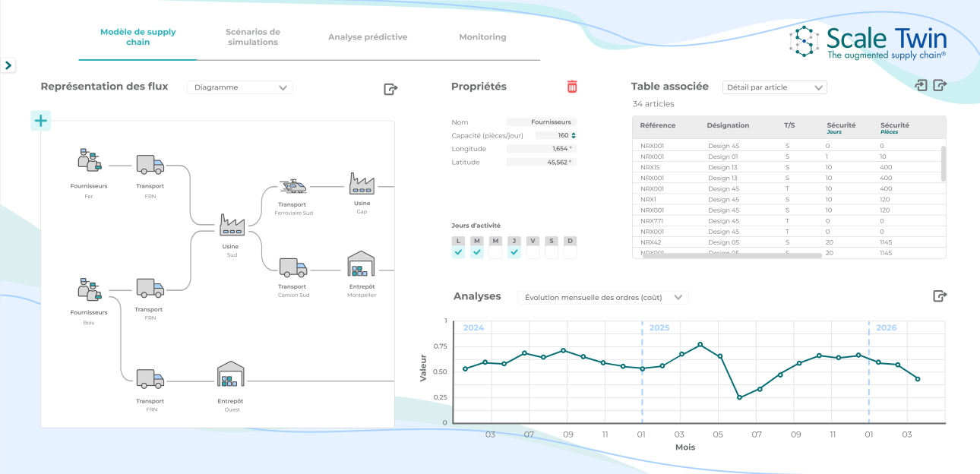Select the Usine Sud factory node

coord(232,226)
